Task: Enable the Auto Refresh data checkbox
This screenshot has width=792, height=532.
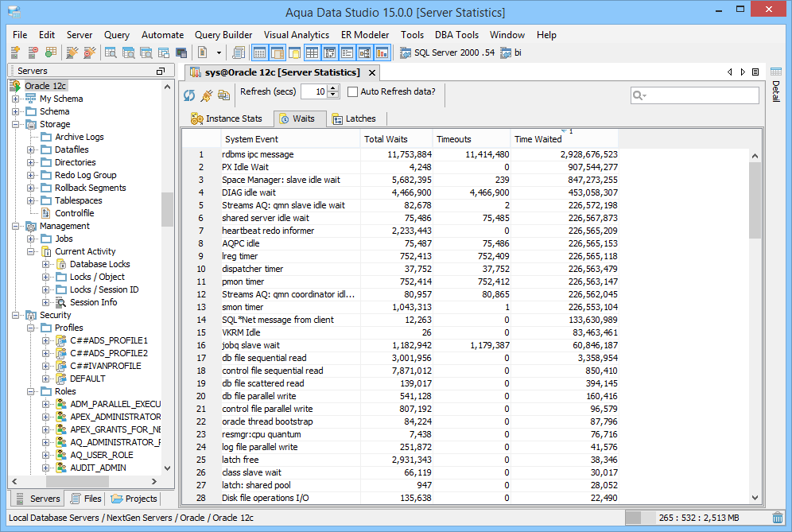Action: [352, 92]
